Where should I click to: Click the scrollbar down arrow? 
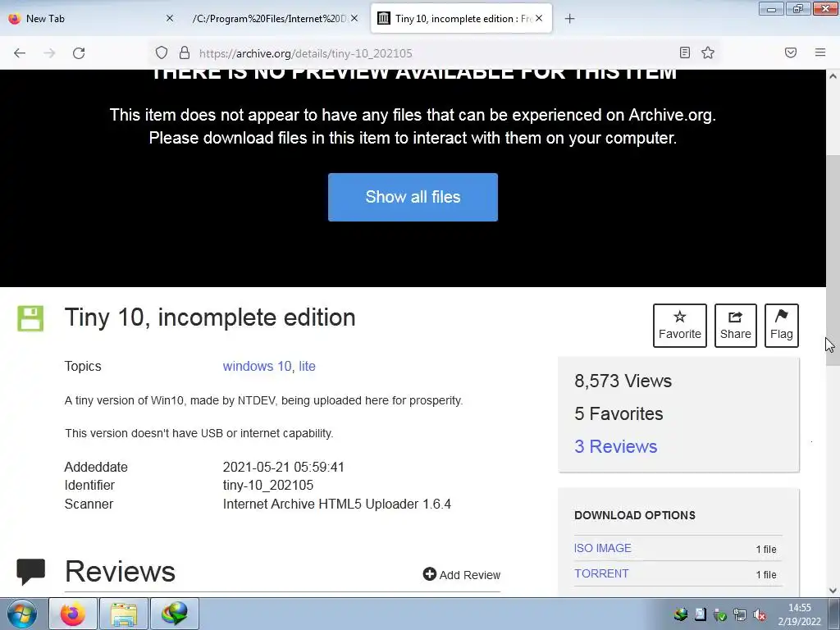pos(833,591)
